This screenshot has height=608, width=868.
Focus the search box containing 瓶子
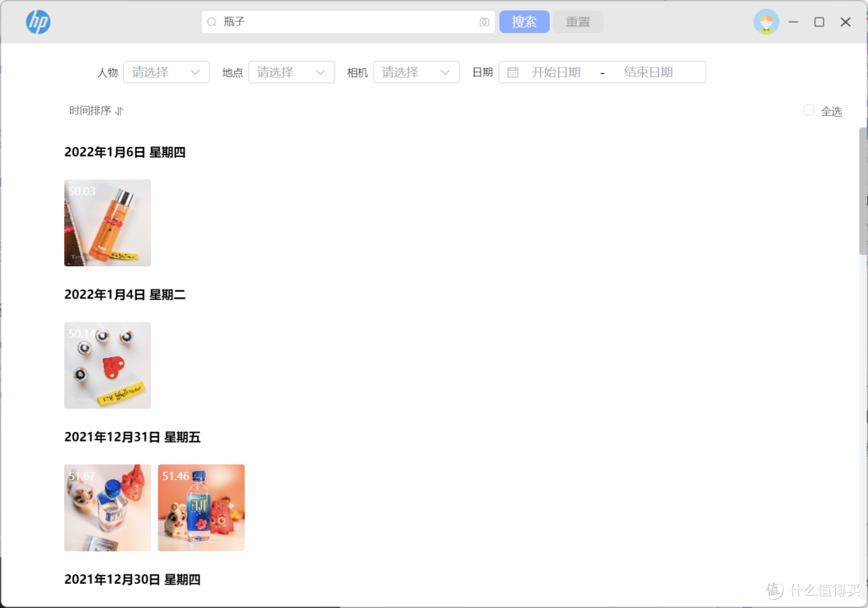(x=348, y=23)
